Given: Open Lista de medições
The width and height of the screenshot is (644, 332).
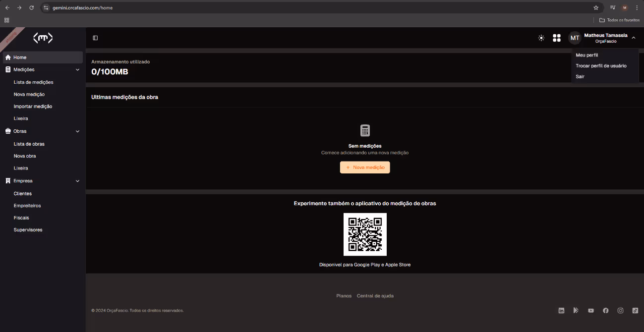Looking at the screenshot, I should pyautogui.click(x=34, y=82).
